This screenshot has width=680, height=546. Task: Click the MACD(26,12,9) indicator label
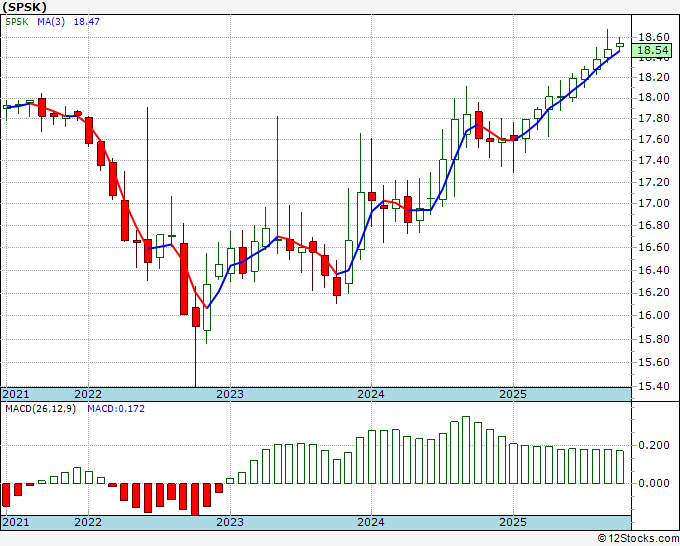tap(40, 409)
